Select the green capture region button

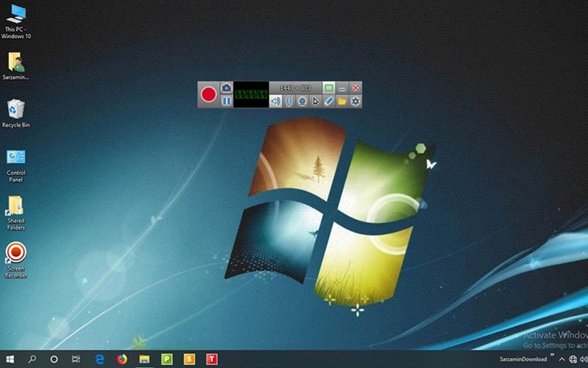coord(329,88)
